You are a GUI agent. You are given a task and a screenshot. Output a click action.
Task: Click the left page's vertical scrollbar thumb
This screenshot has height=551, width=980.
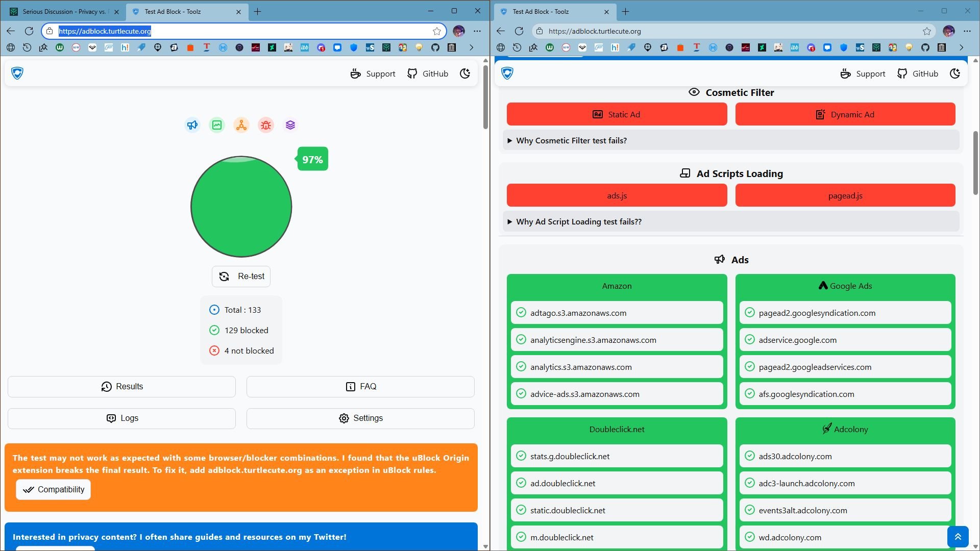485,97
